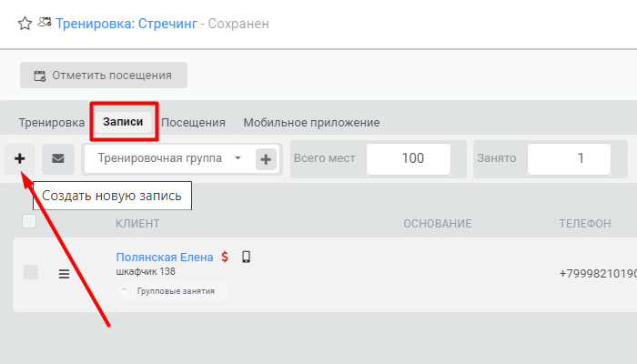Star the Стречинг training as favorite
This screenshot has width=637, height=364.
click(x=25, y=23)
